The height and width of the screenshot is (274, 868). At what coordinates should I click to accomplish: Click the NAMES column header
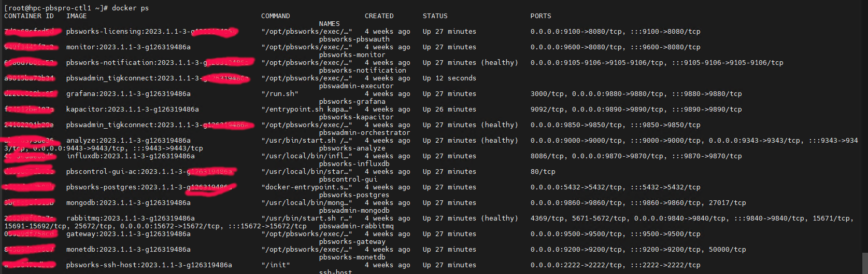point(329,24)
